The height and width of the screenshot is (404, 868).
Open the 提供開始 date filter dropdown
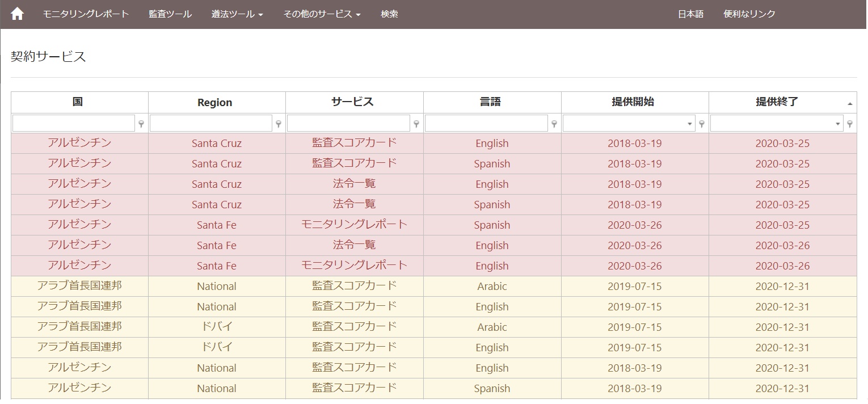pyautogui.click(x=629, y=123)
